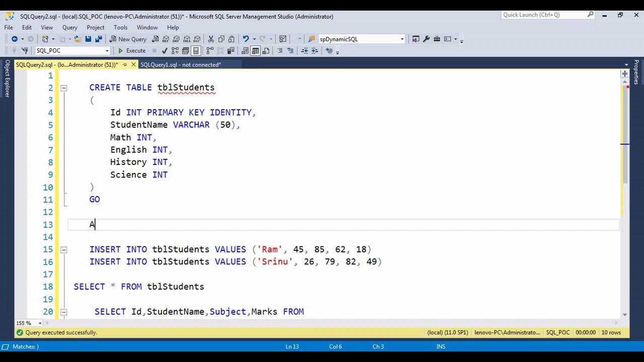The image size is (644, 362).
Task: Open the Query menu
Action: click(70, 27)
